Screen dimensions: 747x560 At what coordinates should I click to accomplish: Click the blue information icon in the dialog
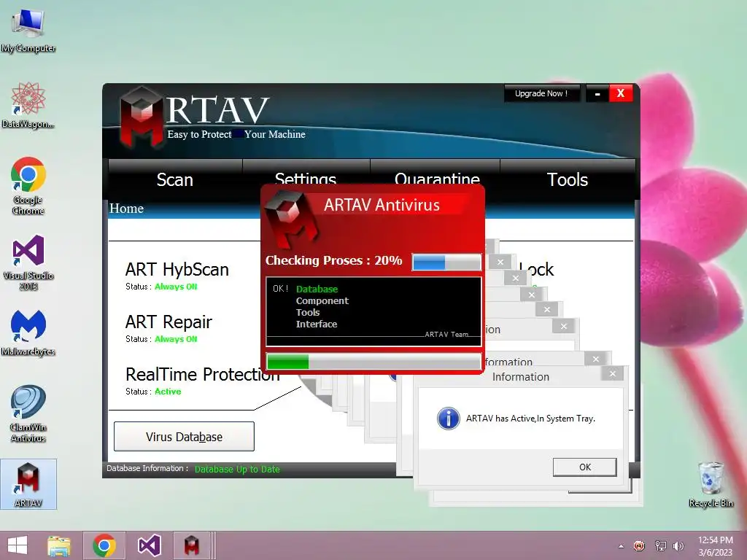pos(449,419)
